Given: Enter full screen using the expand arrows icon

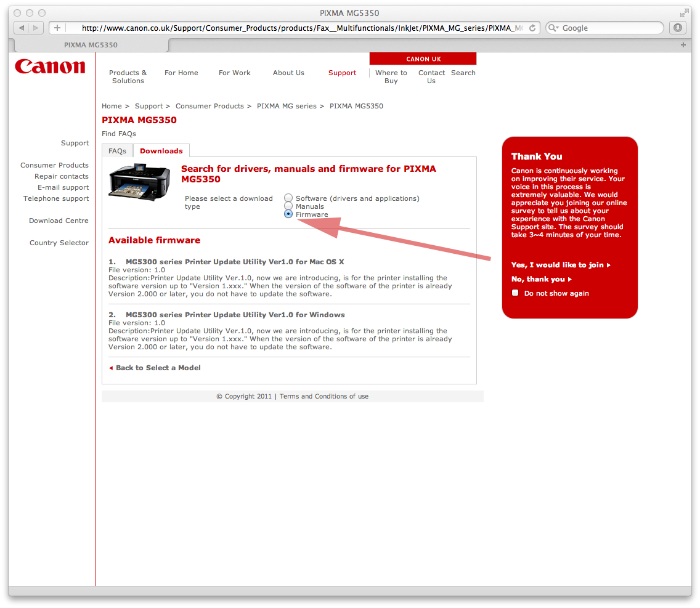Looking at the screenshot, I should 684,13.
